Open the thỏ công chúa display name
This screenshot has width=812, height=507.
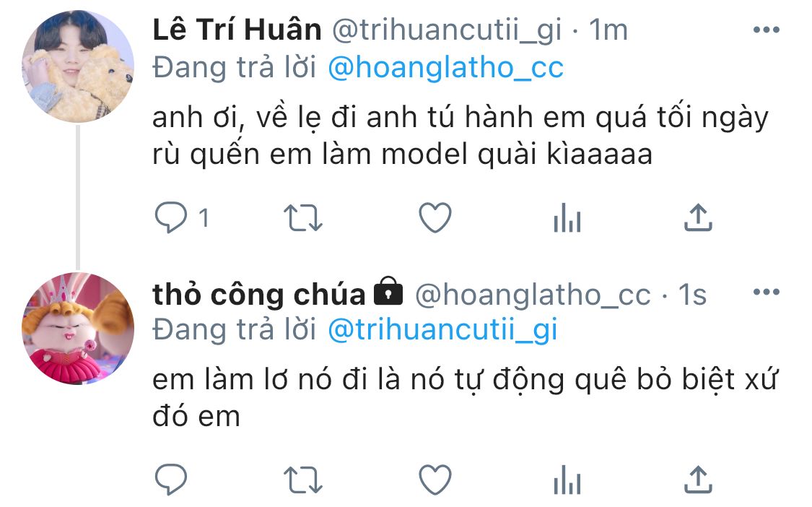[x=259, y=295]
